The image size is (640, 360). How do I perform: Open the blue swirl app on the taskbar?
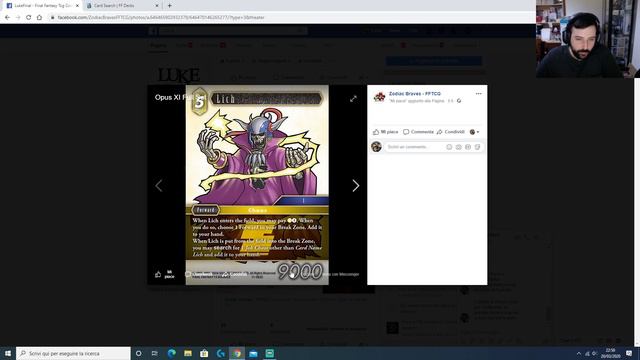tap(220, 353)
